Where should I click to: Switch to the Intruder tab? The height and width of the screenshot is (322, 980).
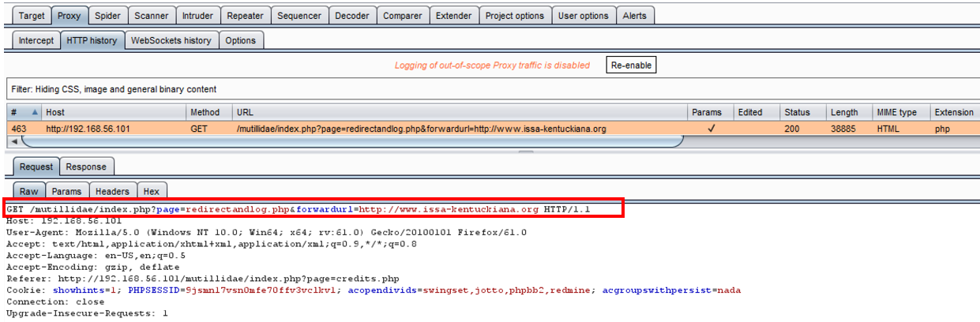[197, 15]
